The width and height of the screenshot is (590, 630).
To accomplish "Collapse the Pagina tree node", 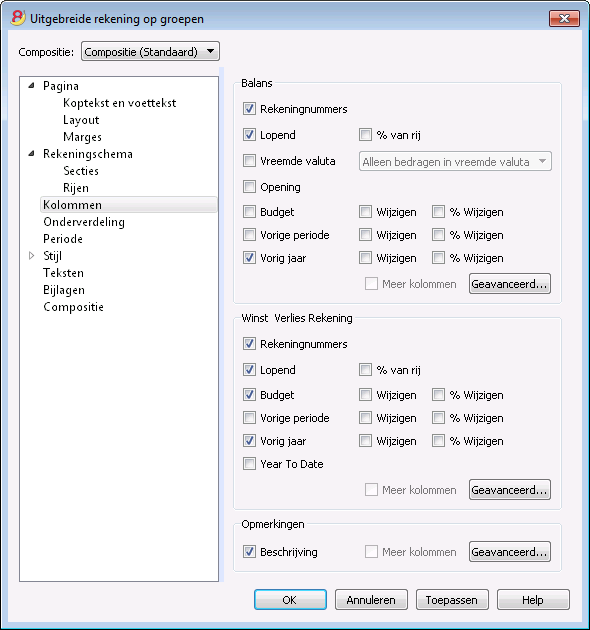I will [x=31, y=86].
